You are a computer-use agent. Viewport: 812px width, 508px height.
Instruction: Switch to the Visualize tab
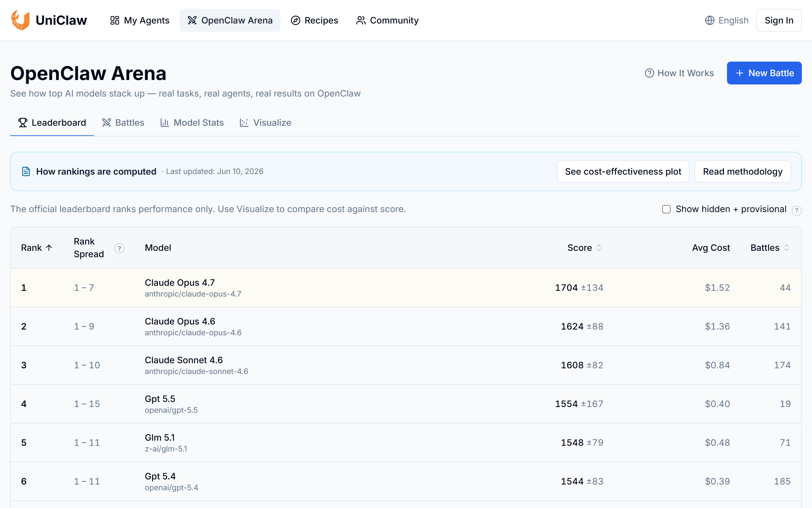pos(265,123)
